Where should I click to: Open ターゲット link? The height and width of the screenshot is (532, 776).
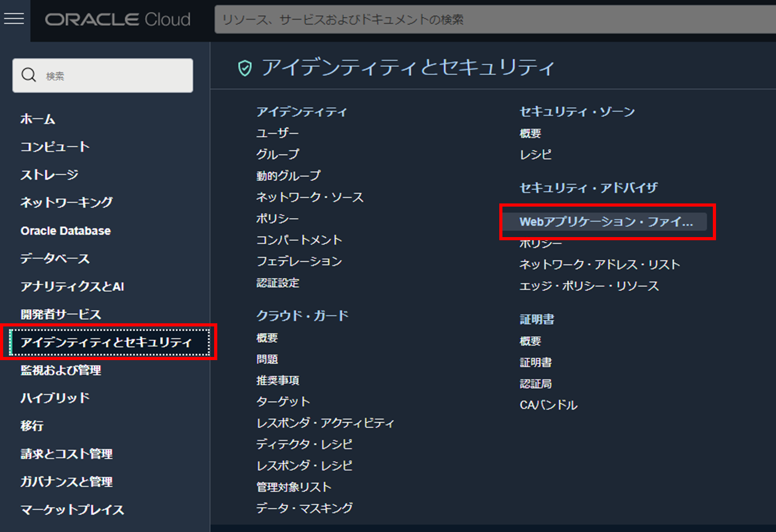tap(283, 402)
